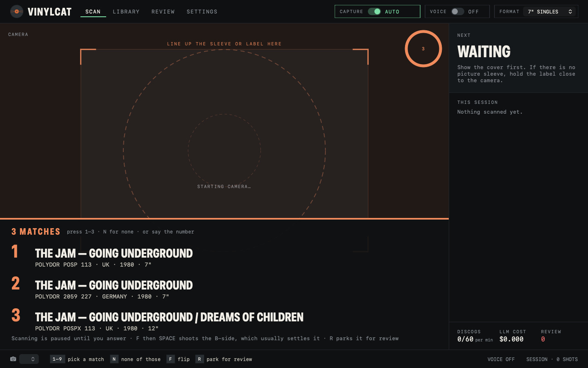Click the VinylCat record logo icon

[x=16, y=11]
